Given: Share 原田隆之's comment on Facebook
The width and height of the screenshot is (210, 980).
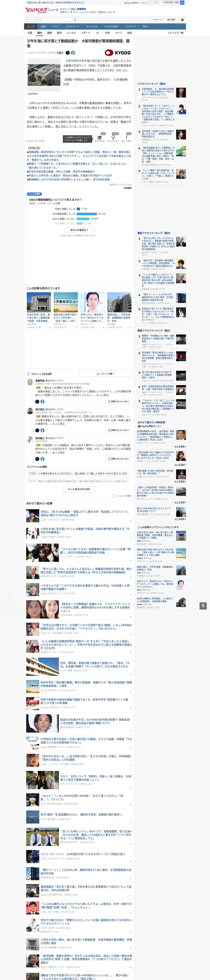Looking at the screenshot, I should point(42,459).
